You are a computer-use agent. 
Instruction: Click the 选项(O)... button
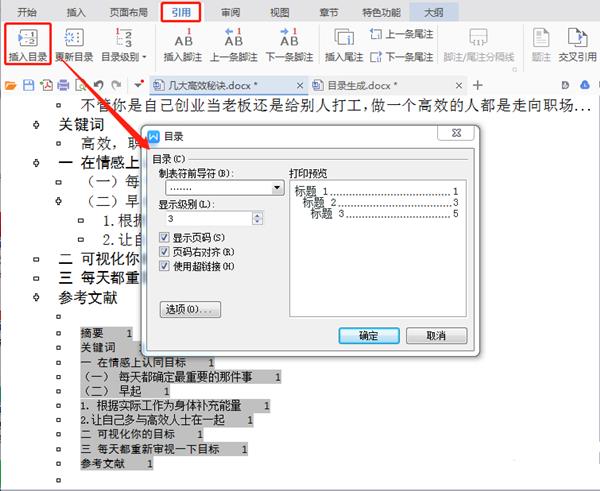coord(190,309)
